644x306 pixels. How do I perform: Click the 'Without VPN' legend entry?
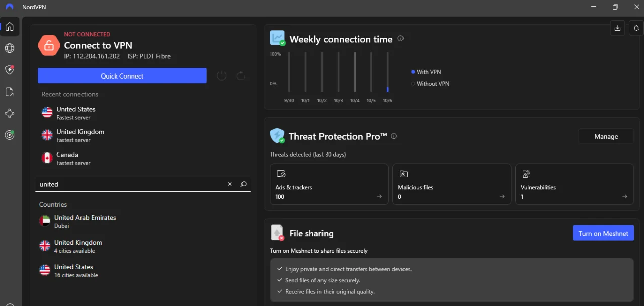(430, 84)
